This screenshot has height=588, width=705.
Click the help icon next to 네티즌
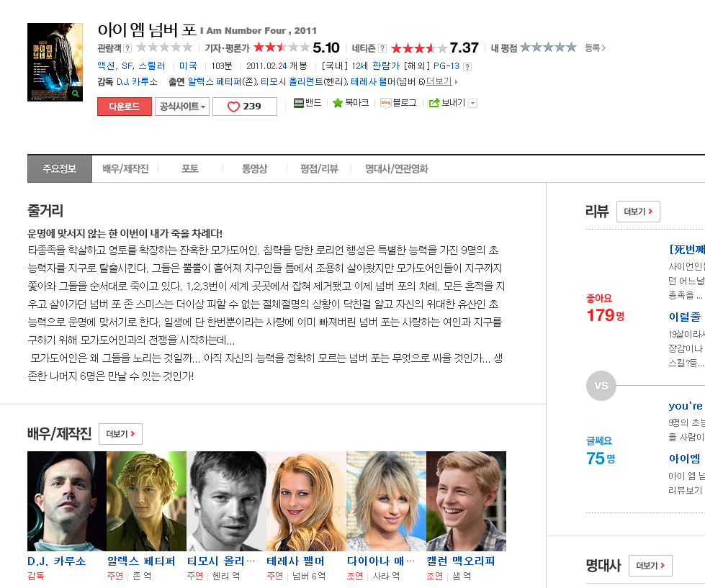click(382, 48)
